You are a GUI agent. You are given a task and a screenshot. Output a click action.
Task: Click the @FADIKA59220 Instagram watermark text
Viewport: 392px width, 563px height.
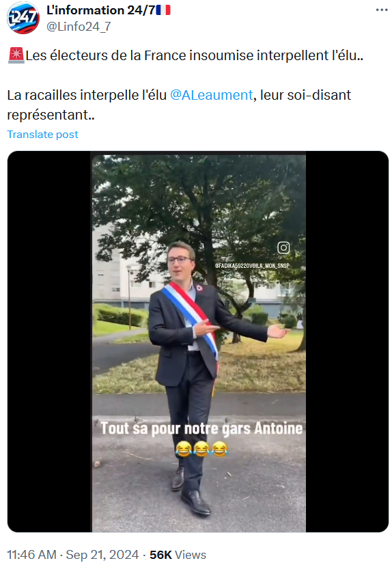[253, 266]
